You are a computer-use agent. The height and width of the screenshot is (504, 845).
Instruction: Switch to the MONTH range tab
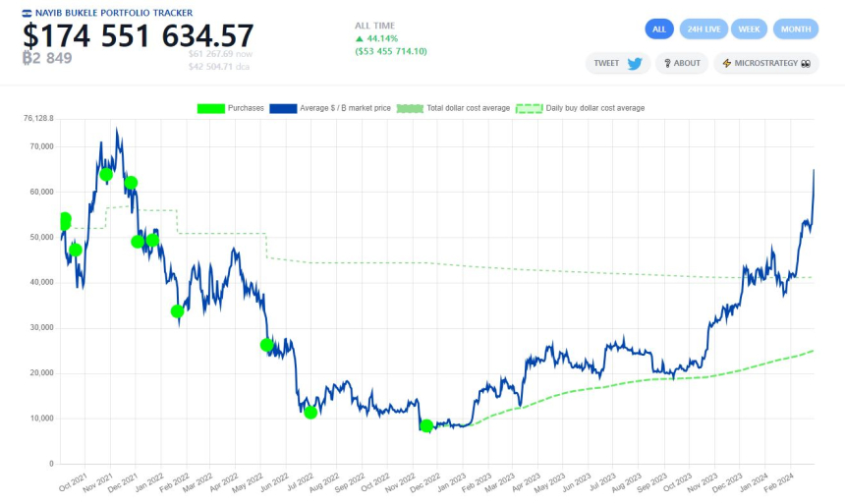(796, 29)
